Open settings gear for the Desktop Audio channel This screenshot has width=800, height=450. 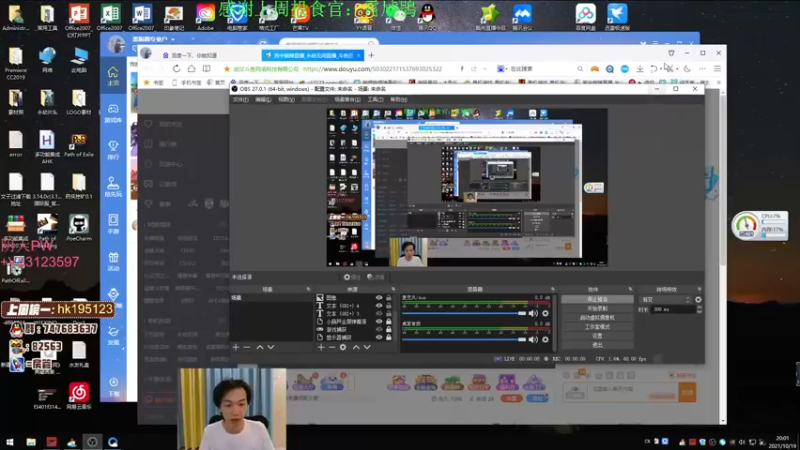tap(545, 339)
